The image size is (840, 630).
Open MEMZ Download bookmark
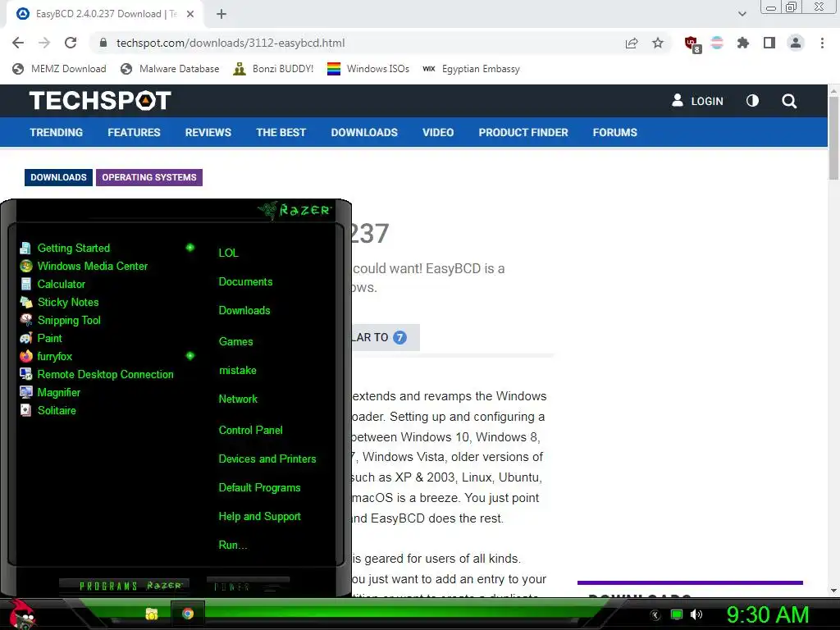pyautogui.click(x=59, y=69)
